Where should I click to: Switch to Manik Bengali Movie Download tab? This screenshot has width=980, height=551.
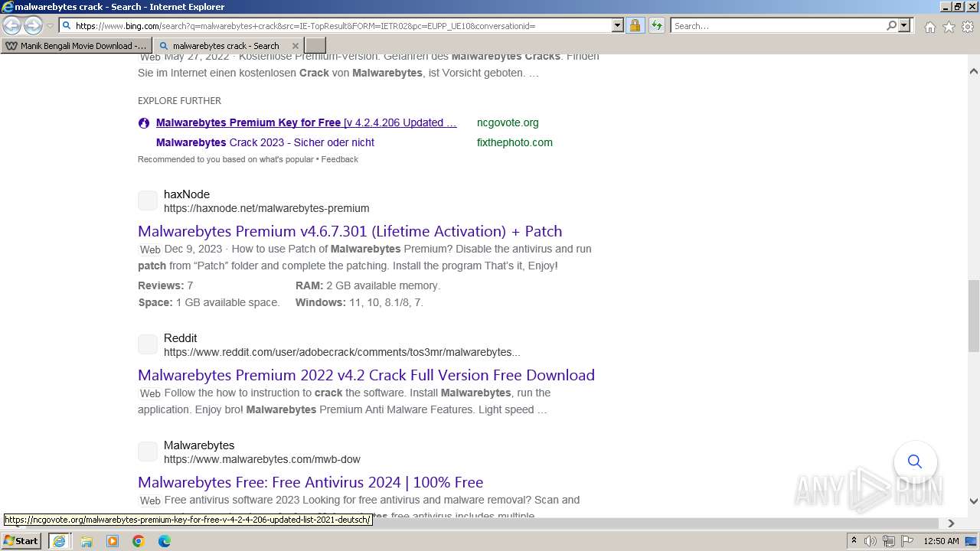(76, 46)
